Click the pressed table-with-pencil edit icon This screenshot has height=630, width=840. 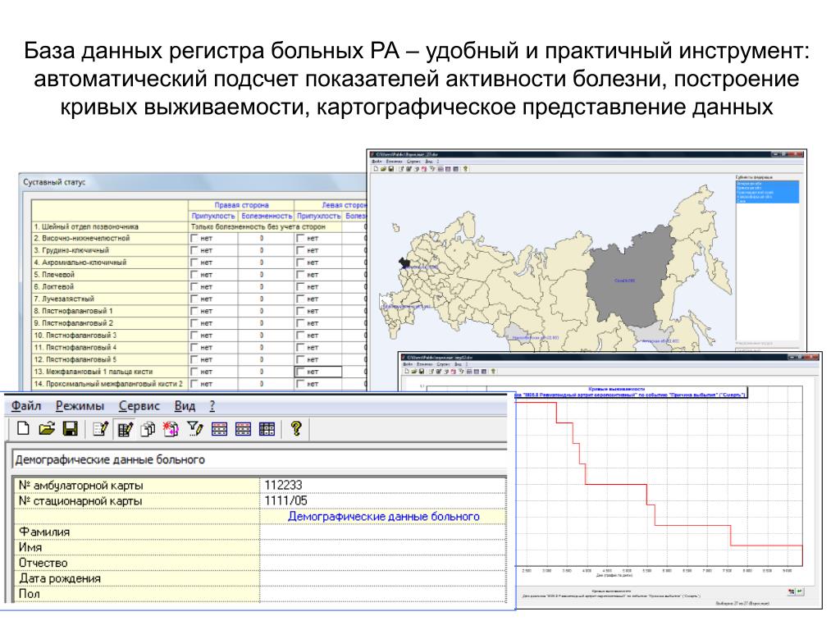125,428
